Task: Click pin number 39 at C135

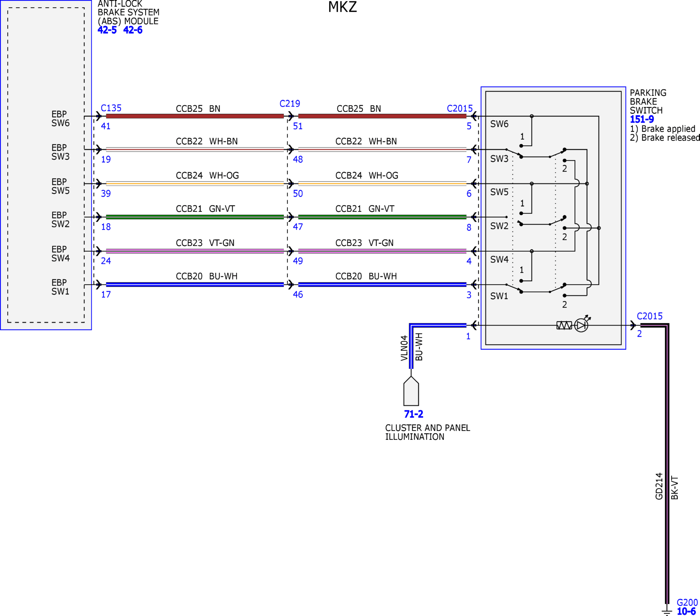Action: (x=106, y=194)
